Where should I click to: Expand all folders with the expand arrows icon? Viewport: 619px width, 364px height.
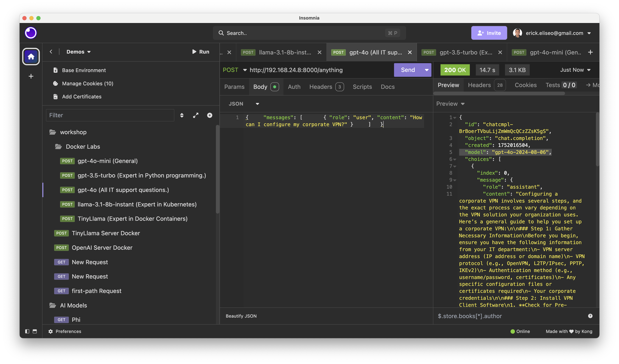tap(195, 115)
